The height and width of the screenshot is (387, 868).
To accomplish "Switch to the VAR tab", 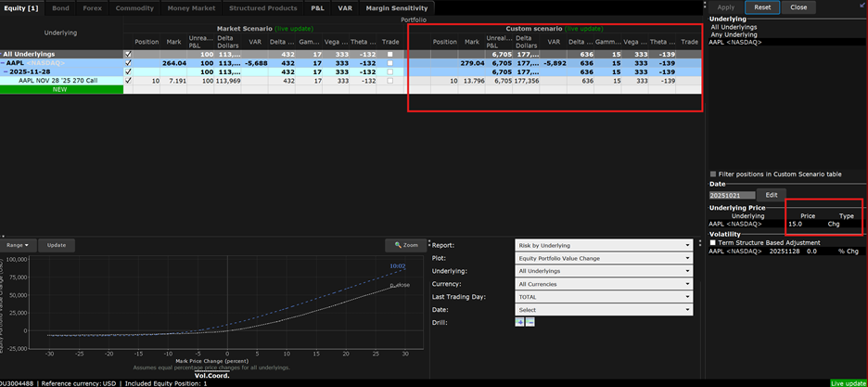I will click(345, 7).
